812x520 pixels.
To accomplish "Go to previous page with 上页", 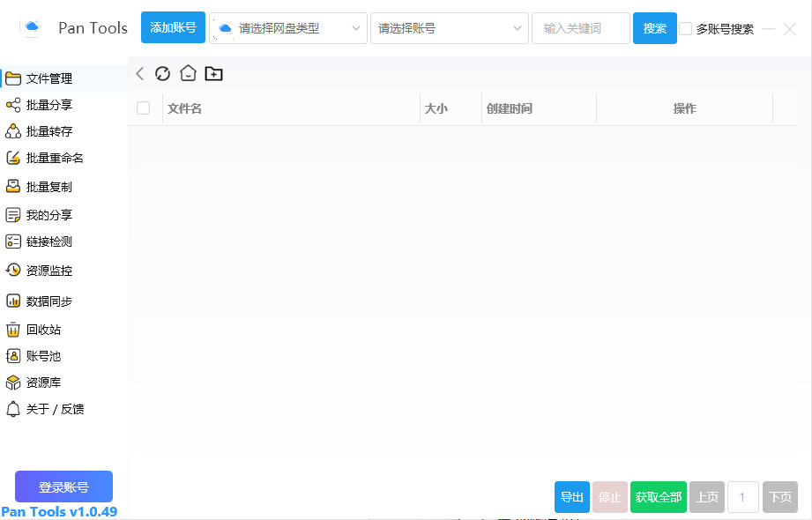I will tap(707, 497).
